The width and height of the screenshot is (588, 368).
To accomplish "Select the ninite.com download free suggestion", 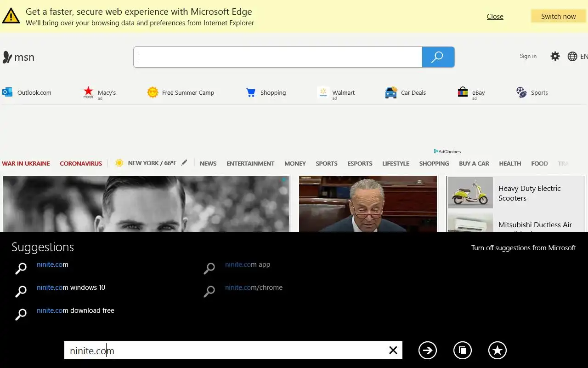I will (x=75, y=310).
